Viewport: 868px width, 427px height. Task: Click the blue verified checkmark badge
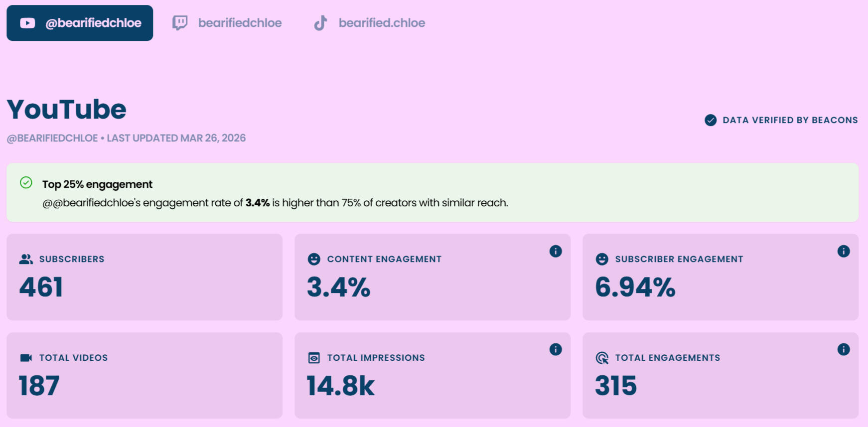click(711, 120)
